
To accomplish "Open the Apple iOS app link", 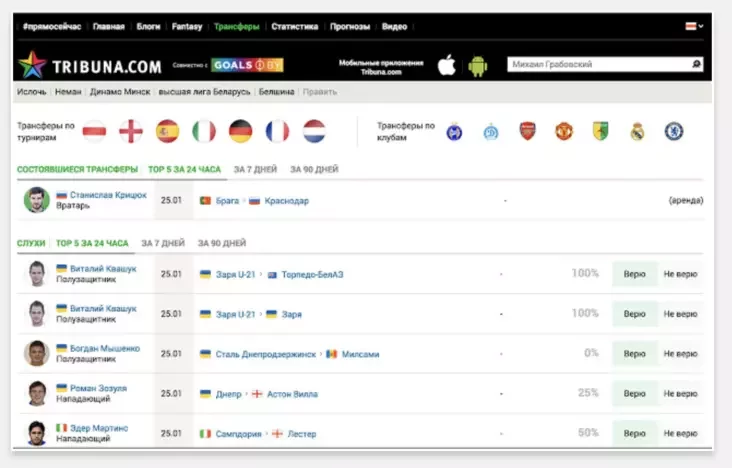I will pos(447,64).
